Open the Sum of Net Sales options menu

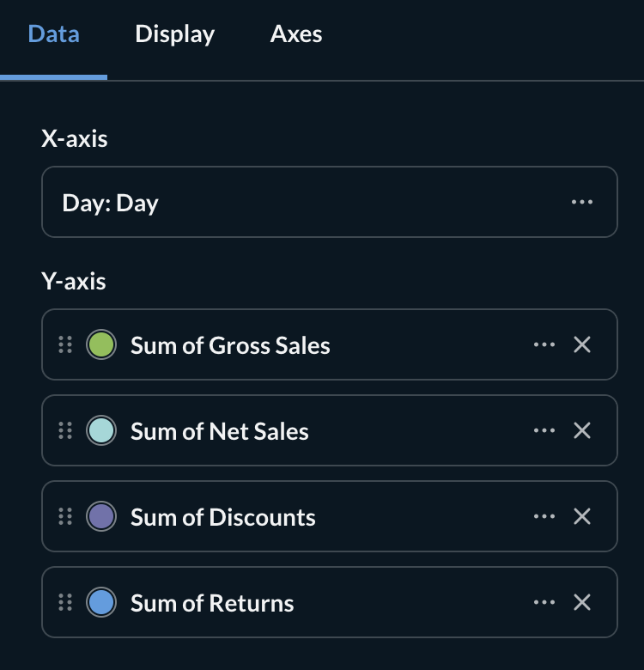click(x=544, y=430)
